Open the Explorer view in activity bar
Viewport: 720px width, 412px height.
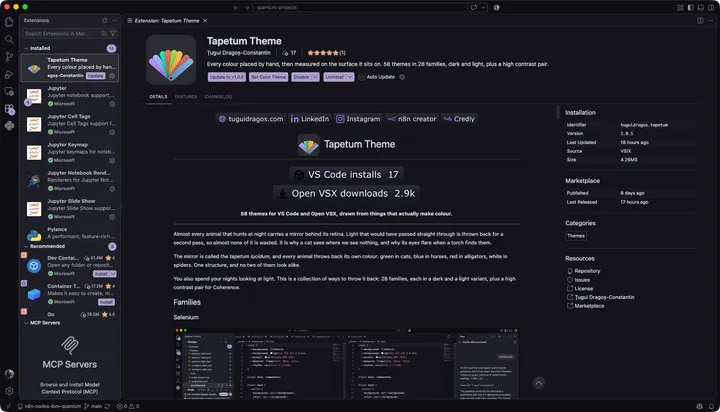pos(9,22)
